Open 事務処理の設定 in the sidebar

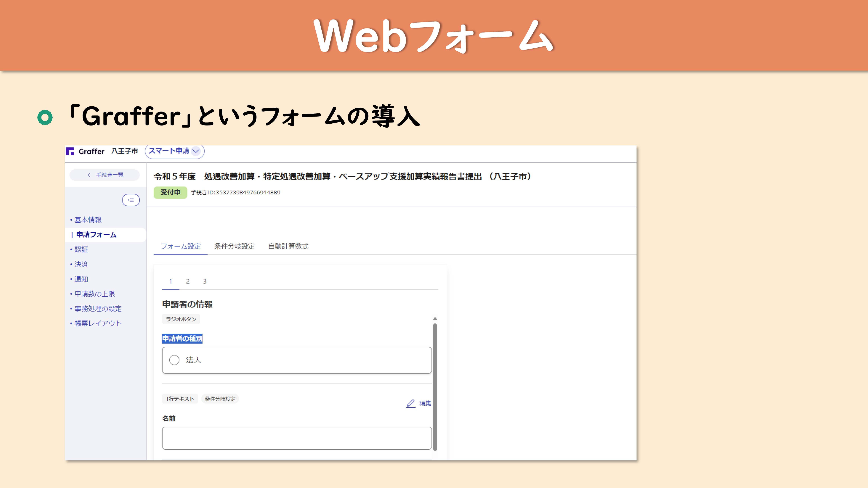pos(98,309)
